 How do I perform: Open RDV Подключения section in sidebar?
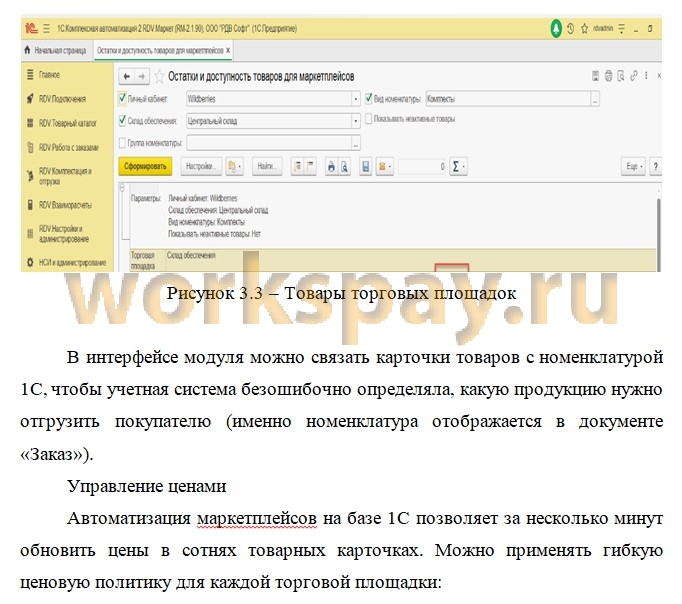coord(62,99)
